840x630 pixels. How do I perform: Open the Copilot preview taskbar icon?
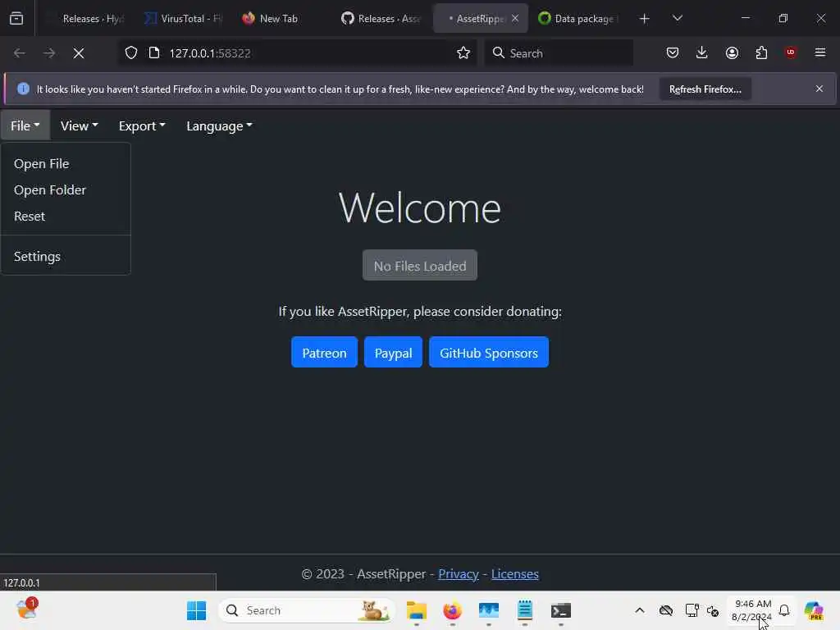[x=814, y=610]
